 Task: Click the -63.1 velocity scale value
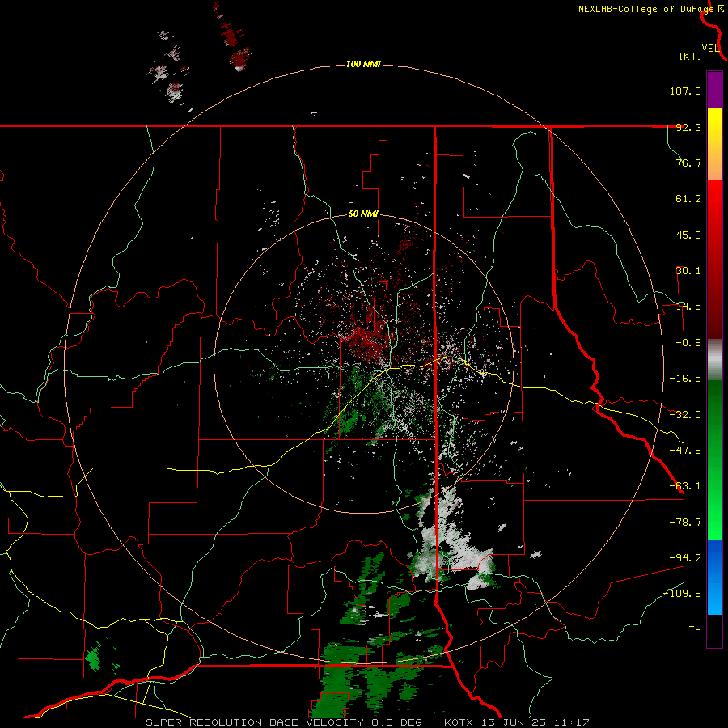pos(685,486)
